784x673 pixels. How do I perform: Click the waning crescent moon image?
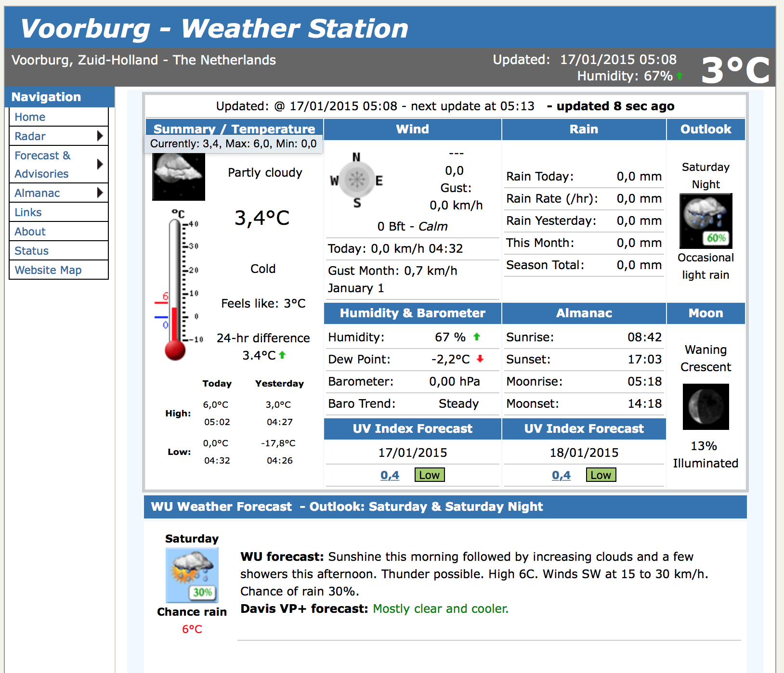706,407
